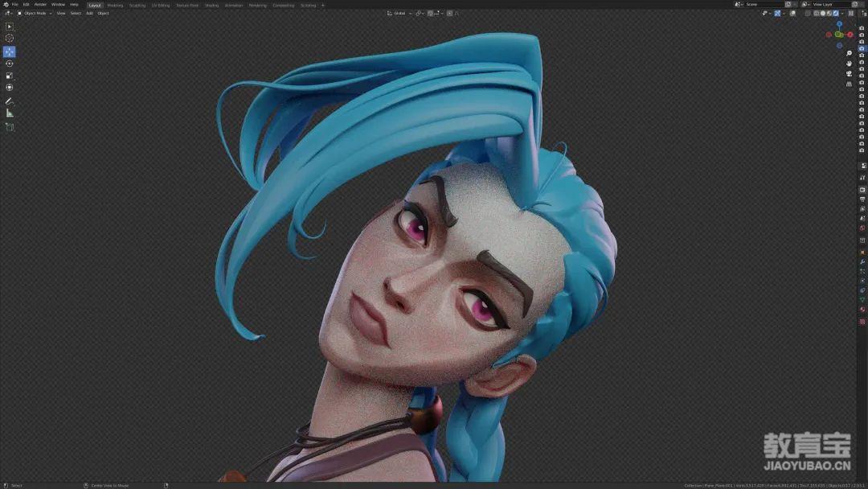
Task: Click the View Layer name field
Action: 830,5
